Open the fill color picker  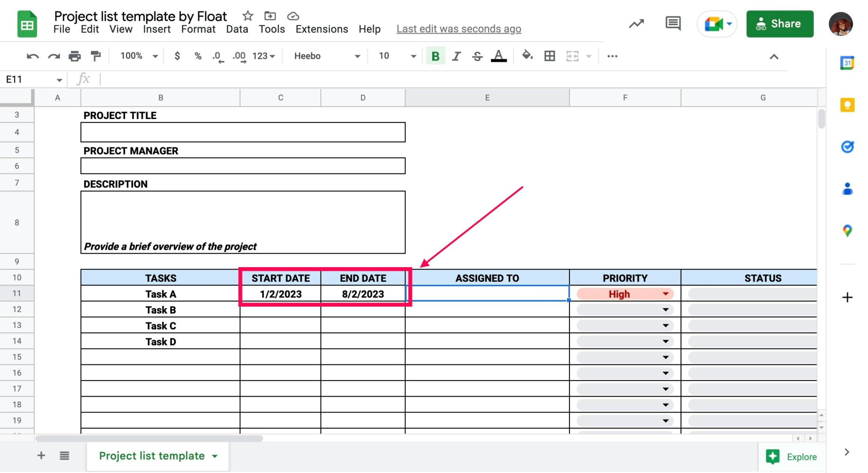click(527, 55)
